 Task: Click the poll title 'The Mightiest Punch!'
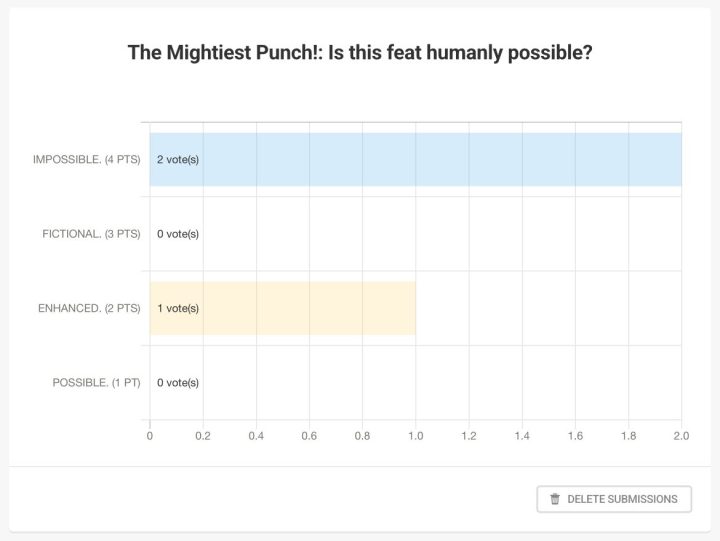click(225, 52)
